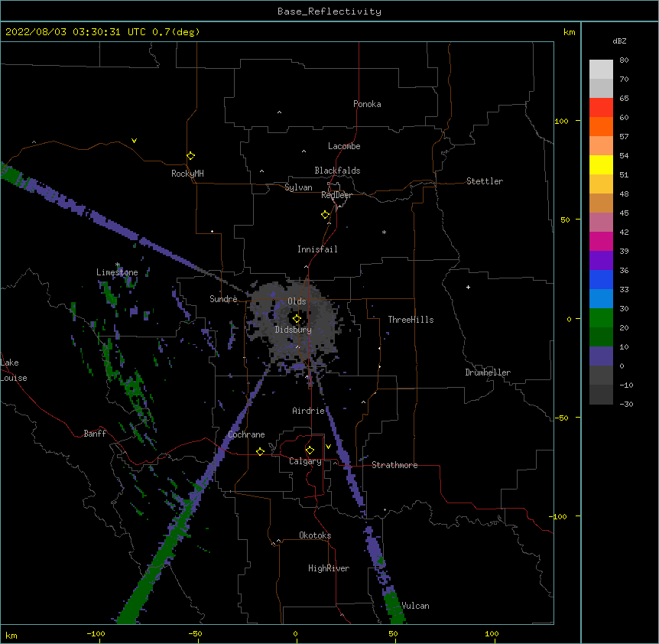
Task: Click the white caret marker west of Ponoka
Action: (x=279, y=112)
